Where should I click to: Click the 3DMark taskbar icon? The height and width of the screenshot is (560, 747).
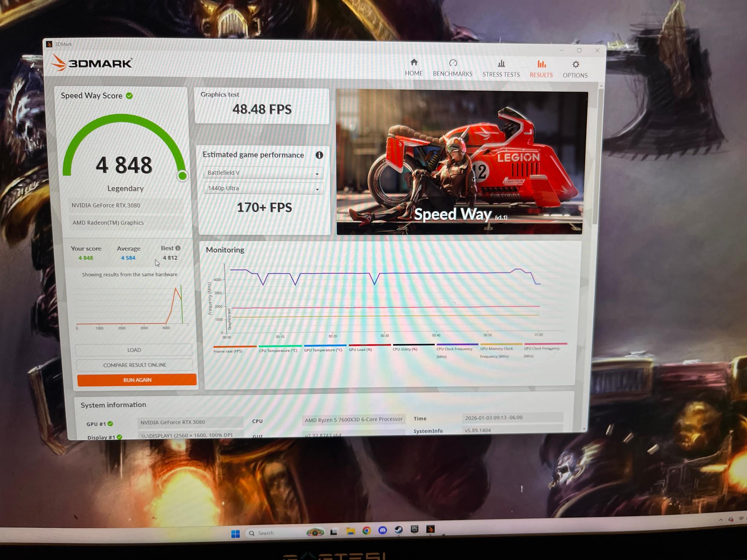click(x=430, y=529)
